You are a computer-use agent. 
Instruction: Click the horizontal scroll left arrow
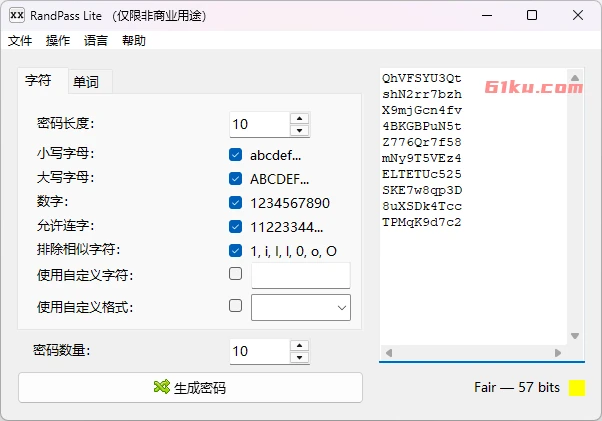[x=389, y=353]
